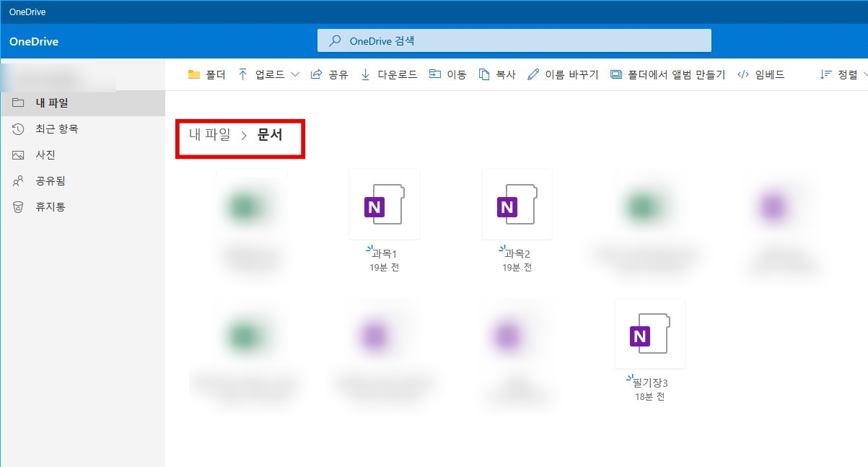Click the 폴더 button label
Screen dimensions: 868x467
pos(216,74)
